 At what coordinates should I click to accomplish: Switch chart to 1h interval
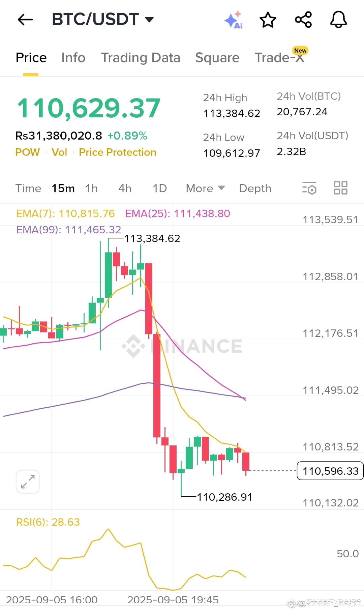91,188
